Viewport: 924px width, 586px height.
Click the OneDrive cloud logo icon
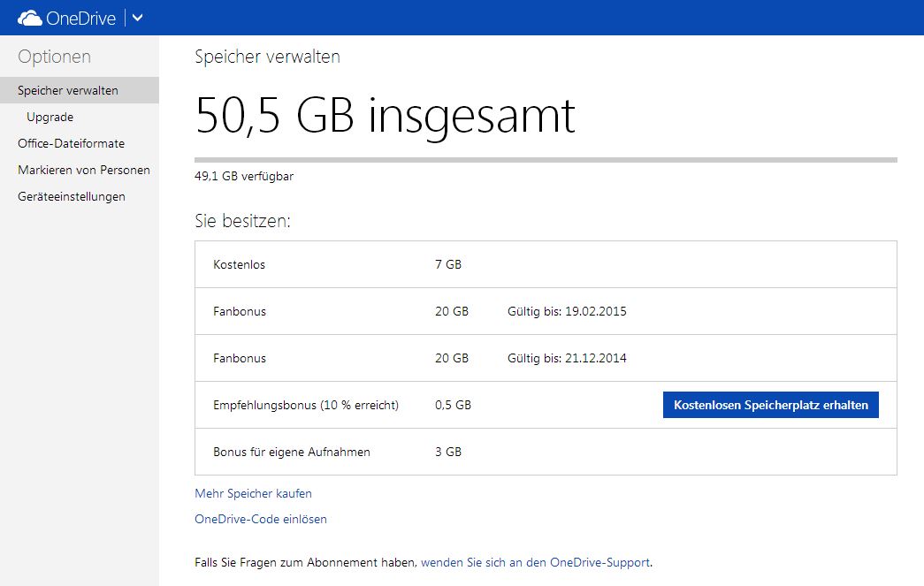tap(30, 18)
